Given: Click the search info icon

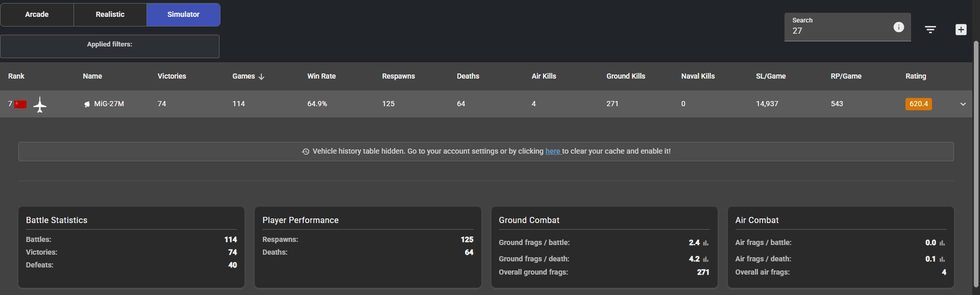Looking at the screenshot, I should pyautogui.click(x=898, y=27).
